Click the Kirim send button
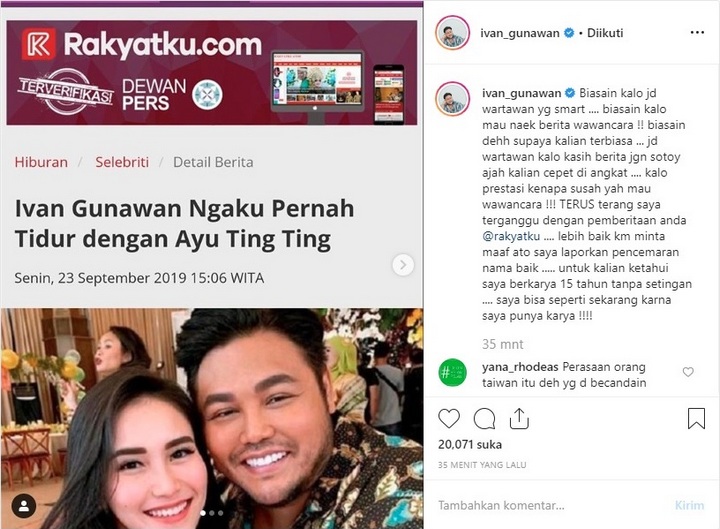720x529 pixels. click(x=689, y=506)
